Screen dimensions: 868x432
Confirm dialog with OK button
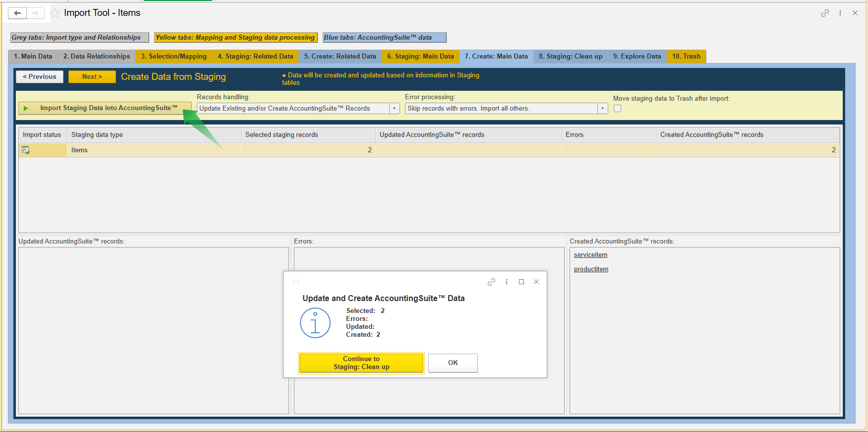[x=453, y=363]
